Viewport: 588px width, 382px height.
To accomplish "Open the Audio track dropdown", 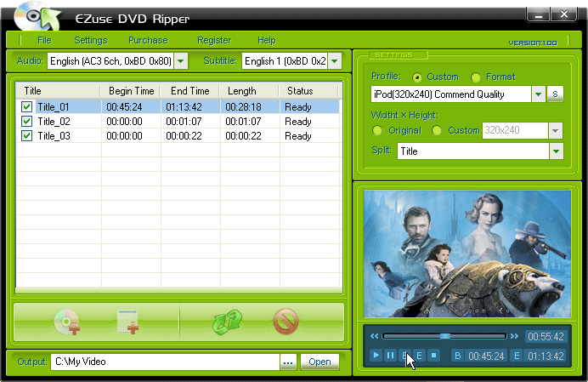I will click(x=181, y=61).
